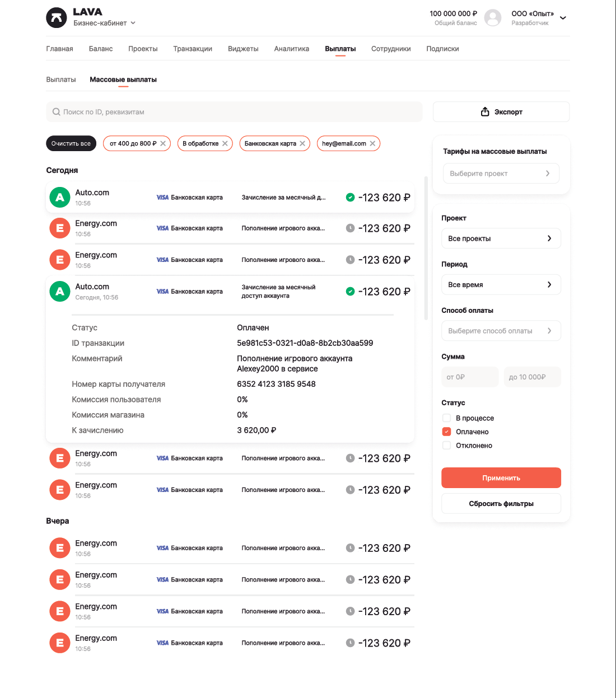The width and height of the screenshot is (616, 698).
Task: Click the 'от 0₽' minimum amount field
Action: [469, 377]
